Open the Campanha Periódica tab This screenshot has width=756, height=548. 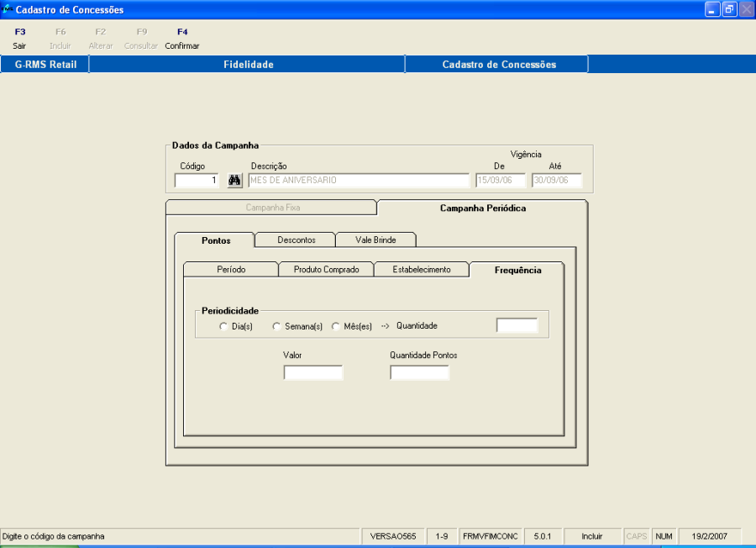click(483, 208)
